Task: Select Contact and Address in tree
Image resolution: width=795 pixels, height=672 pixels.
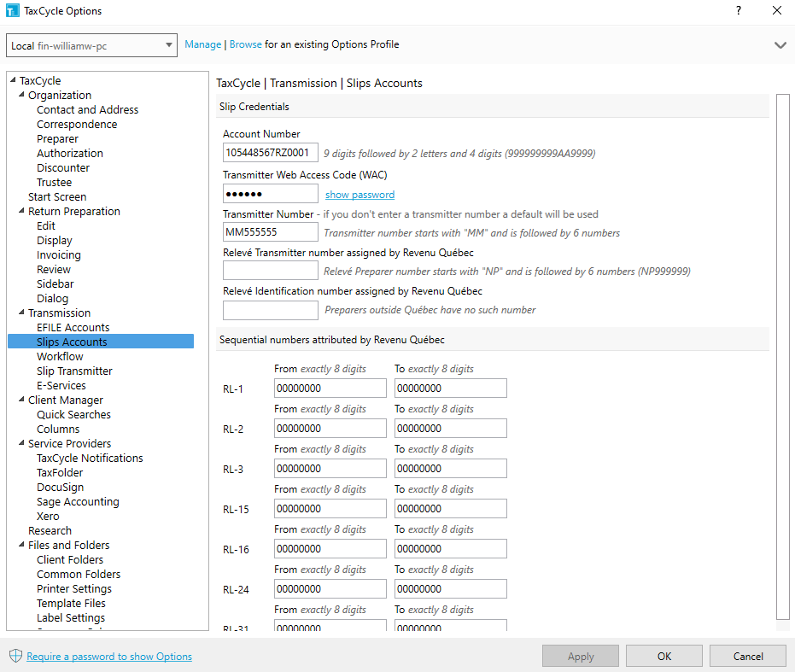Action: (x=87, y=109)
